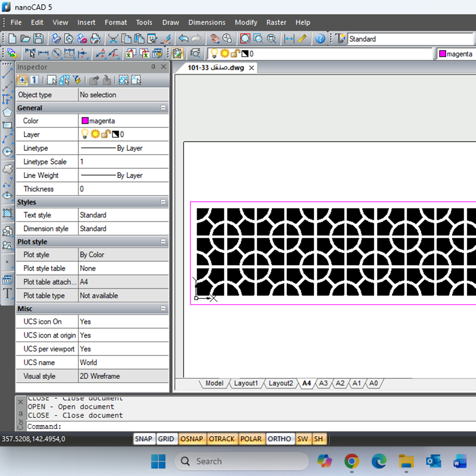476x476 pixels.
Task: Click the Undo arrow icon
Action: (x=183, y=39)
